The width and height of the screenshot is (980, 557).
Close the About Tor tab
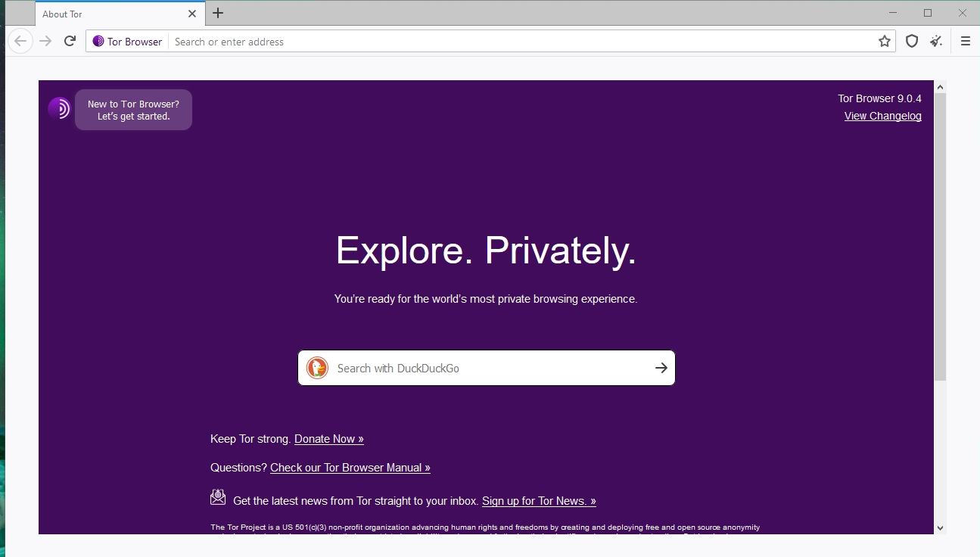click(192, 14)
